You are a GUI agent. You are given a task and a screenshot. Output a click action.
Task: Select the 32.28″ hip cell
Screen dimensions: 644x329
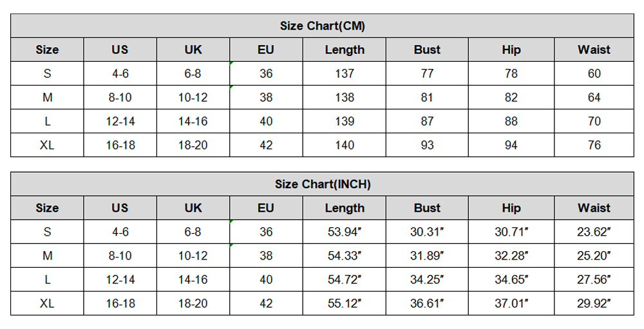pos(511,256)
